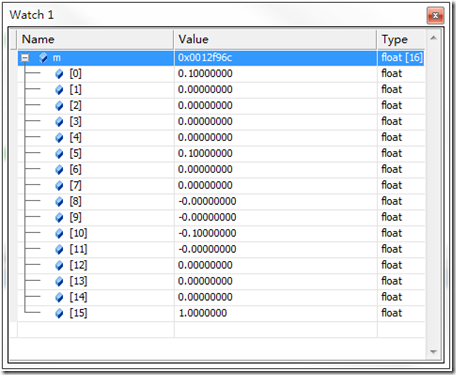Click the blue cube icon for element [6]
This screenshot has height=375, width=456.
point(59,170)
